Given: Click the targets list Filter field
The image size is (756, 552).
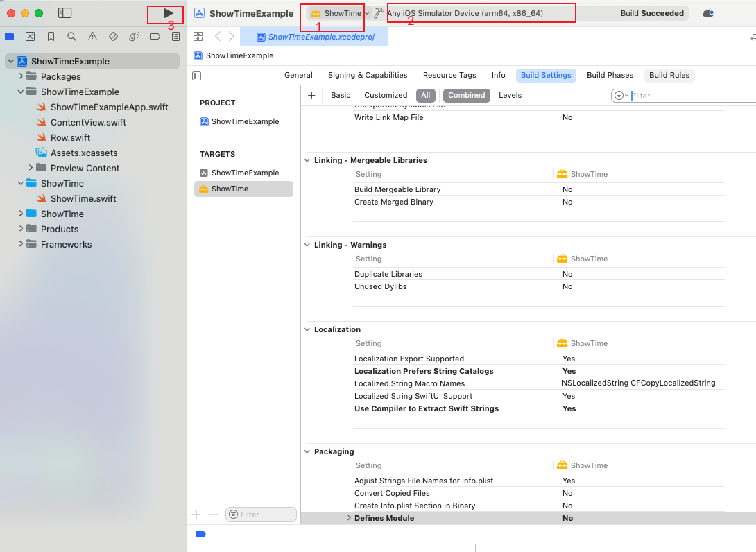Looking at the screenshot, I should 261,515.
